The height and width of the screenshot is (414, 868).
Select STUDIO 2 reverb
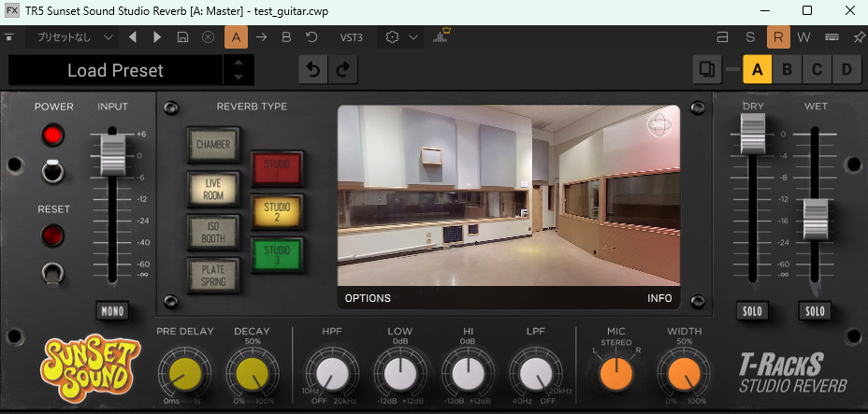pos(277,212)
